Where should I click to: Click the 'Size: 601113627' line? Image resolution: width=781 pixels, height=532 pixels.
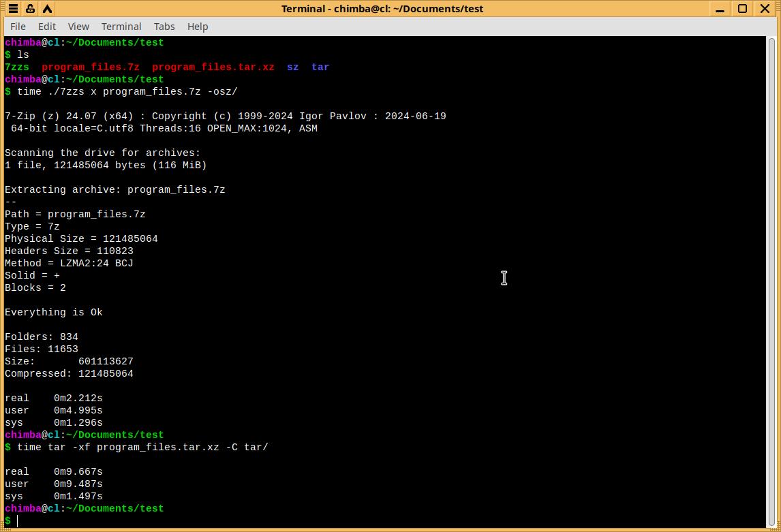pos(70,361)
